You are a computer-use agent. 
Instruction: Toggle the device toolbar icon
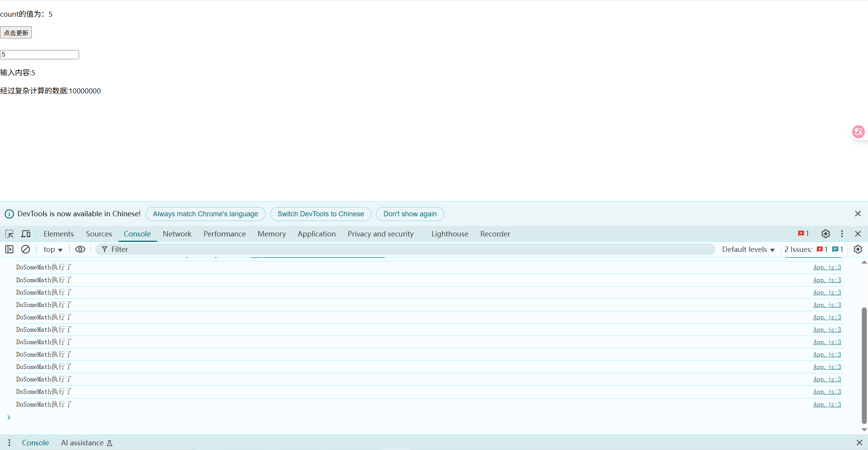click(26, 234)
